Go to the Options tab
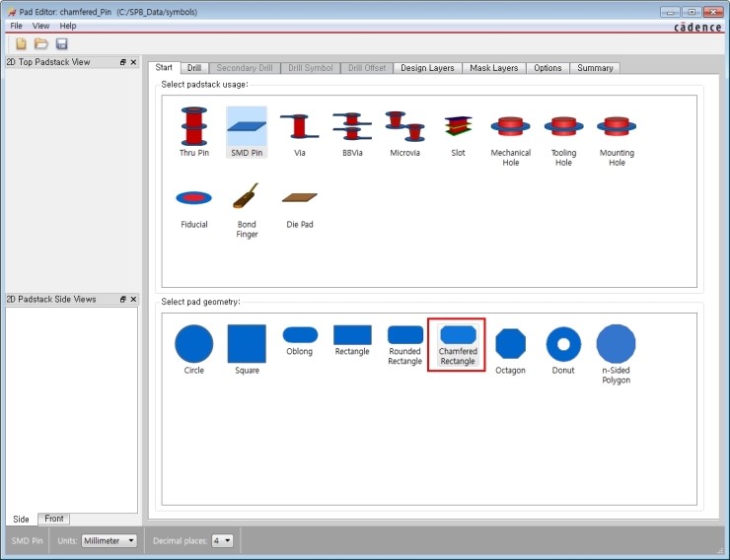The height and width of the screenshot is (560, 730). point(547,68)
